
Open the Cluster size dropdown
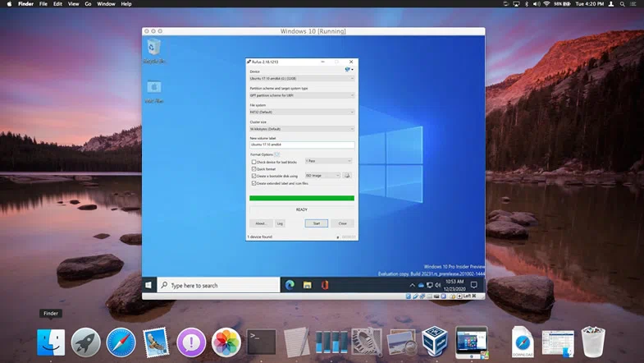pyautogui.click(x=302, y=129)
